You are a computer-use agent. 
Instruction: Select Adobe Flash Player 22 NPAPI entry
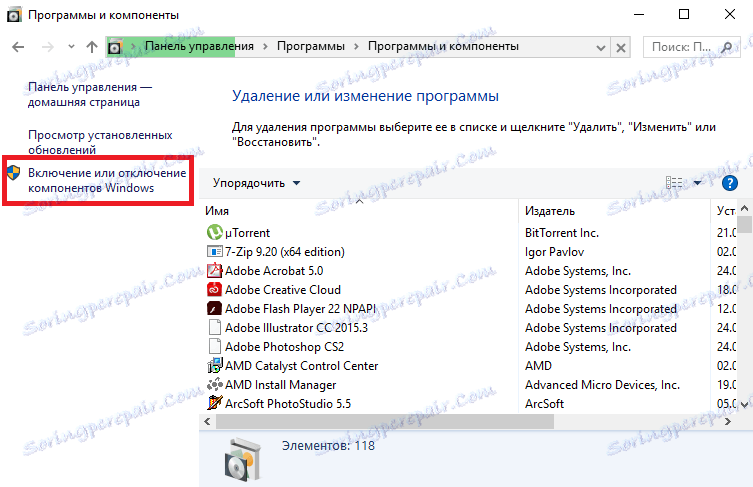click(301, 309)
